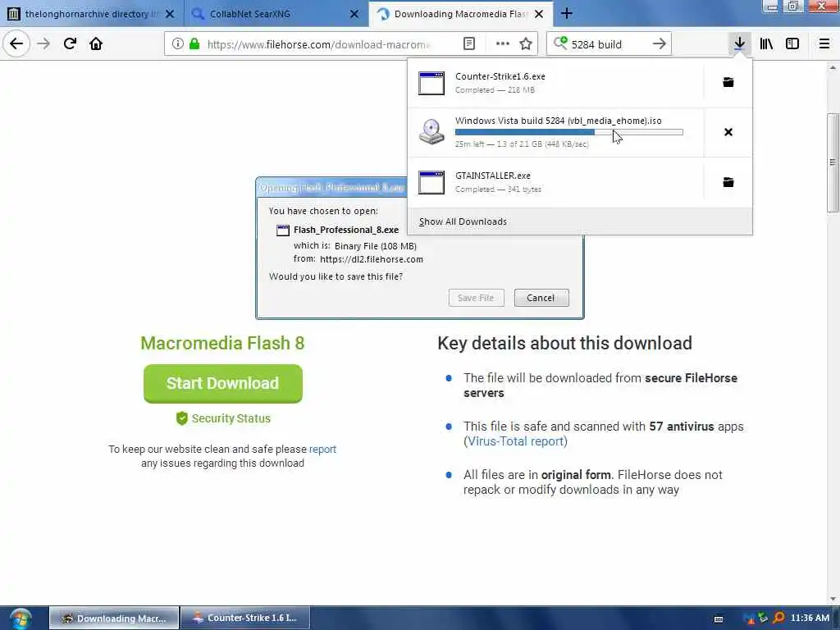
Task: Click the Counter-Strike1.6.exe file icon
Action: coord(431,83)
